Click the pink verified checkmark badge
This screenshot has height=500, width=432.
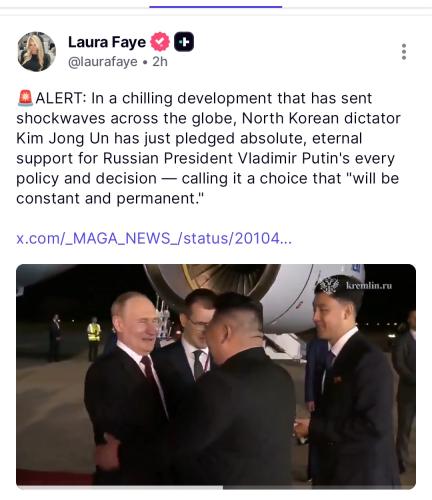160,42
